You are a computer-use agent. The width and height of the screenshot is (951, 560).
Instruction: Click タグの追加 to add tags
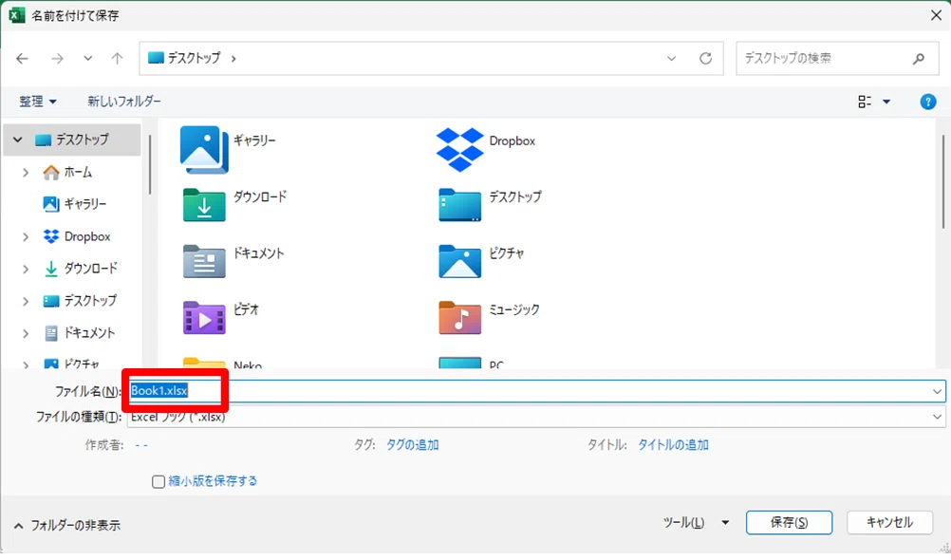[413, 445]
